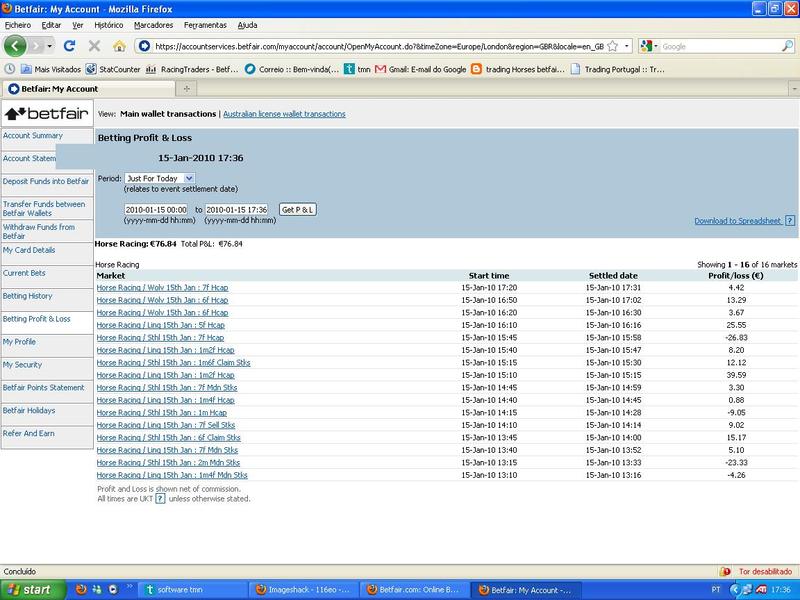Click Australian license wallet transactions link
The image size is (800, 600).
point(284,114)
